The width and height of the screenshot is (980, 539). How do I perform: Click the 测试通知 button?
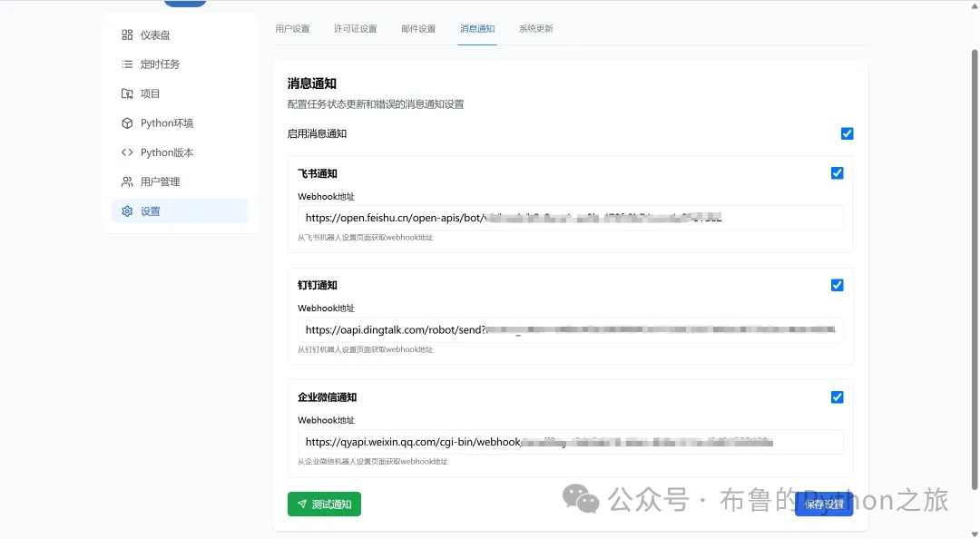324,504
